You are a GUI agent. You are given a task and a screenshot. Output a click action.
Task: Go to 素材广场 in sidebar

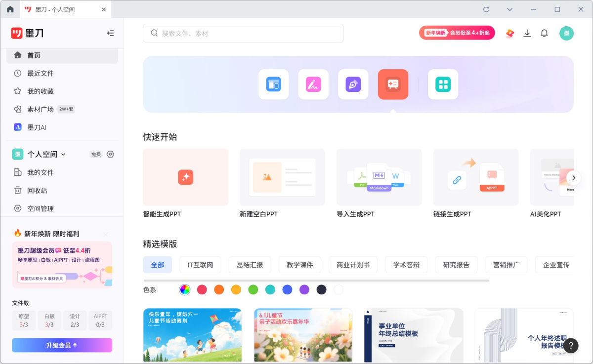coord(41,109)
